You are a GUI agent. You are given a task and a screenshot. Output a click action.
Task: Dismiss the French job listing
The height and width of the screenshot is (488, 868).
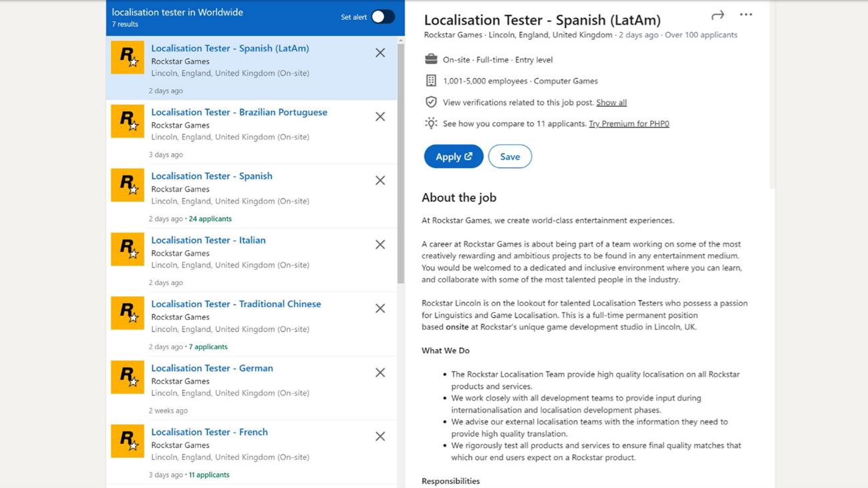pyautogui.click(x=380, y=437)
